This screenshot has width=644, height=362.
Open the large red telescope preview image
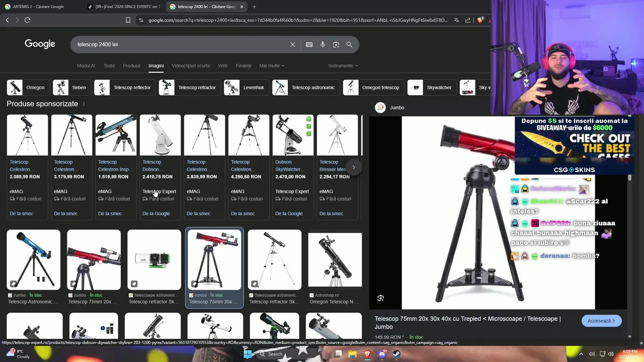[x=498, y=213]
